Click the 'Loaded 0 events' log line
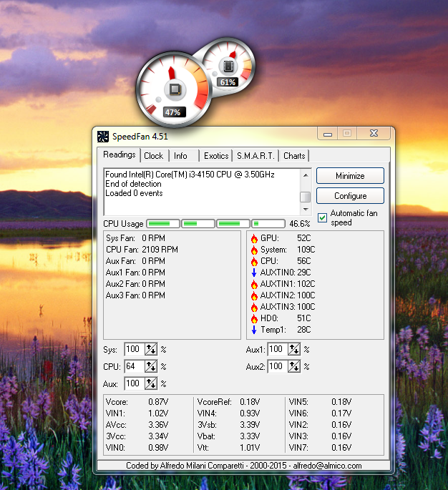Image resolution: width=448 pixels, height=490 pixels. point(134,193)
